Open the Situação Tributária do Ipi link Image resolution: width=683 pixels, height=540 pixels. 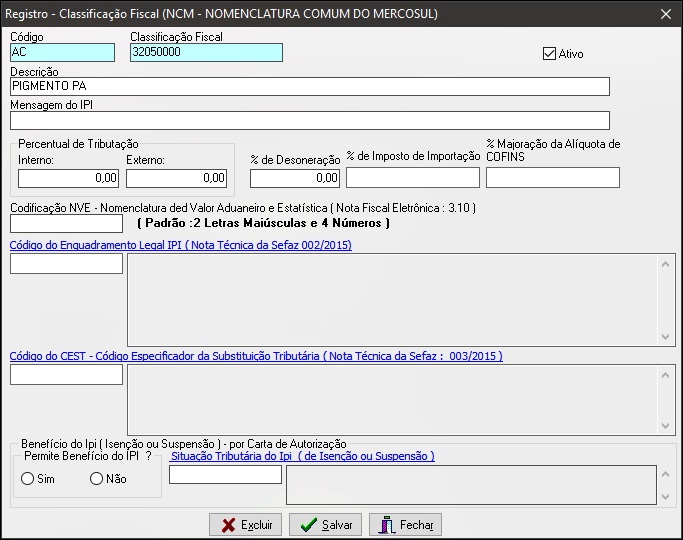303,456
